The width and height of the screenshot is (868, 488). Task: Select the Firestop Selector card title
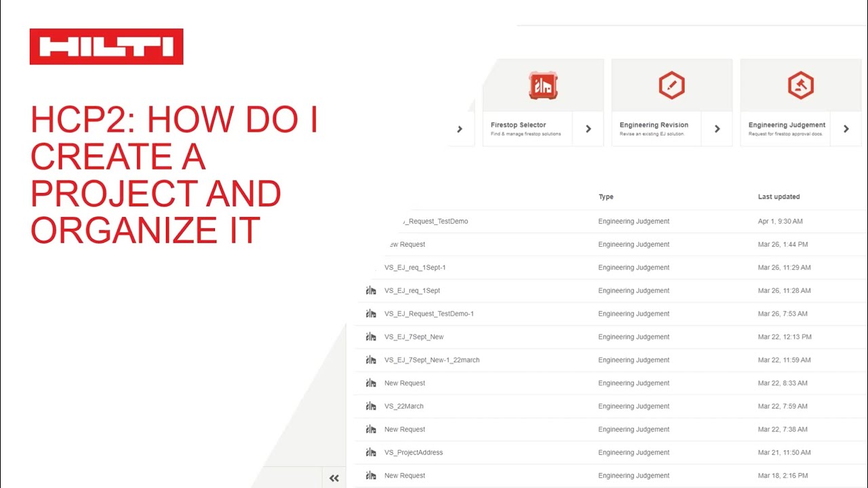click(518, 125)
